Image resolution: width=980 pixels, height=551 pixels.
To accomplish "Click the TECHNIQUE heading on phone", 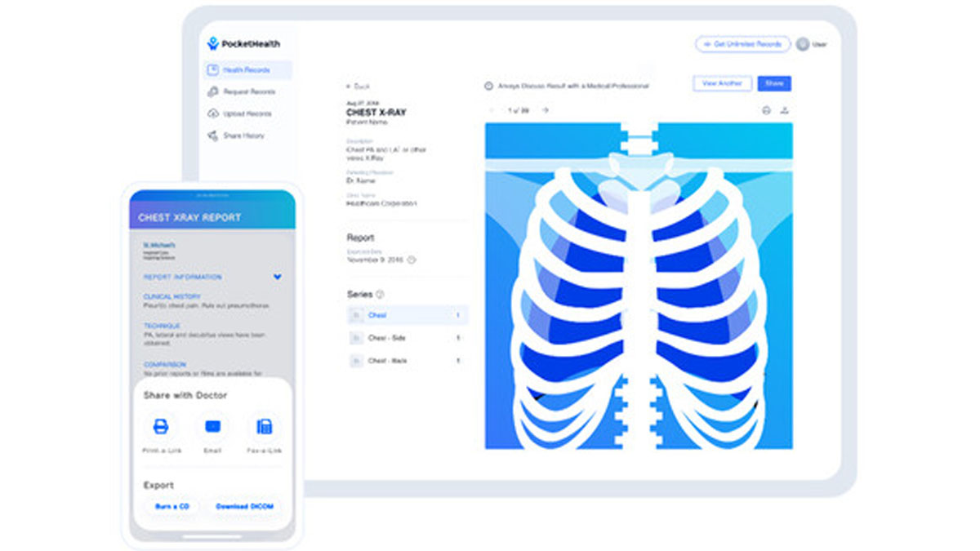I will pos(162,326).
